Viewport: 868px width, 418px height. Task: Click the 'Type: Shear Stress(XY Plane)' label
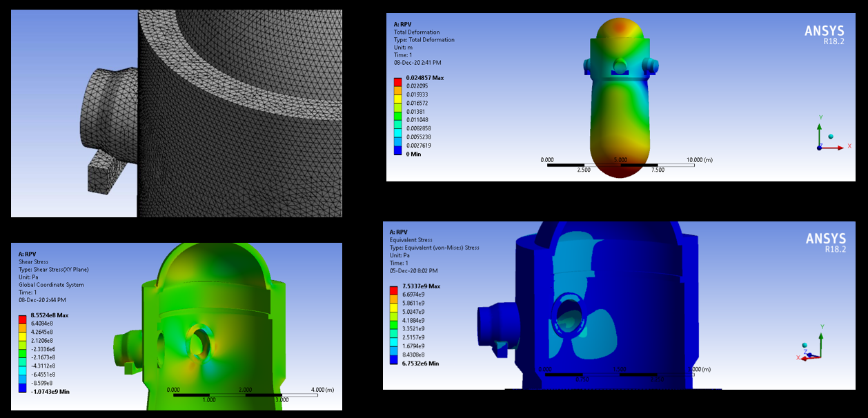coord(53,270)
